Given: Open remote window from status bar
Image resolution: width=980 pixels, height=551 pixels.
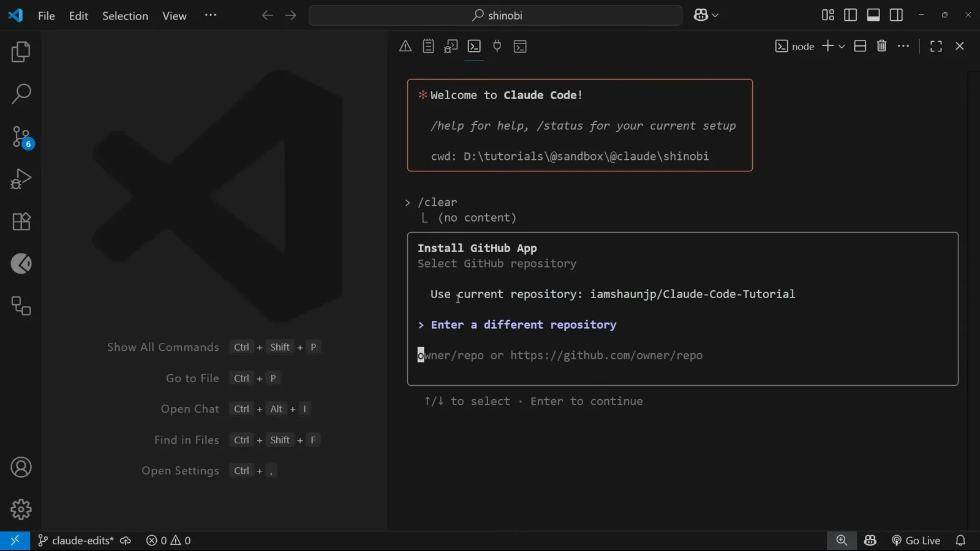Looking at the screenshot, I should [x=15, y=541].
